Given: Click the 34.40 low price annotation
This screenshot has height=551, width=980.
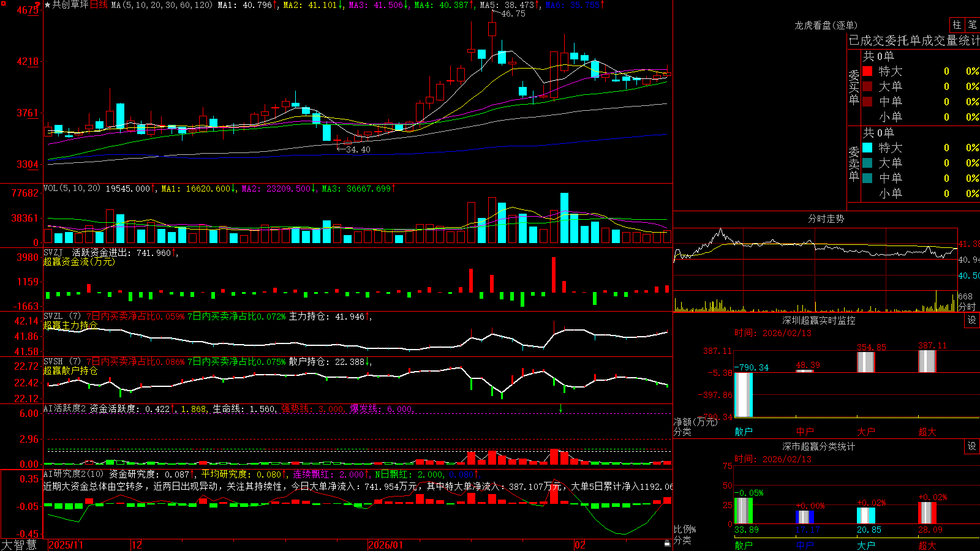Looking at the screenshot, I should tap(358, 149).
